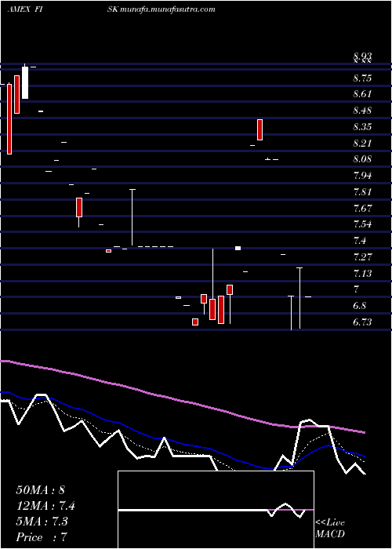This screenshot has width=392, height=549.
Task: Click the blue 12MA line
Action: point(182,445)
